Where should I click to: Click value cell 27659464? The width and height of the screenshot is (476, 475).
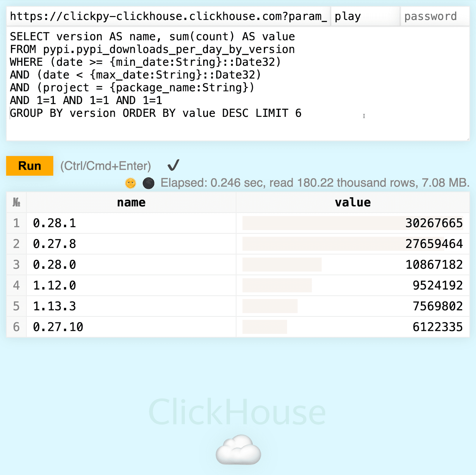[353, 244]
